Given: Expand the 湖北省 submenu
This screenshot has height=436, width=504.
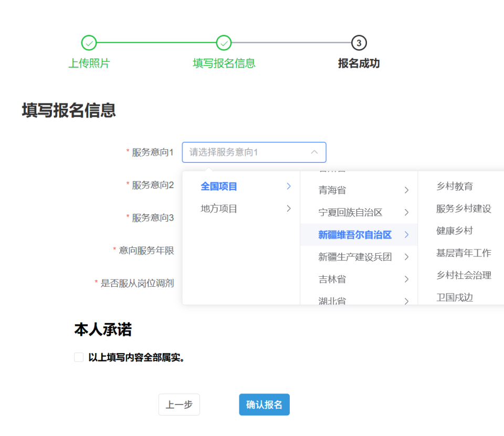Looking at the screenshot, I should tap(332, 300).
